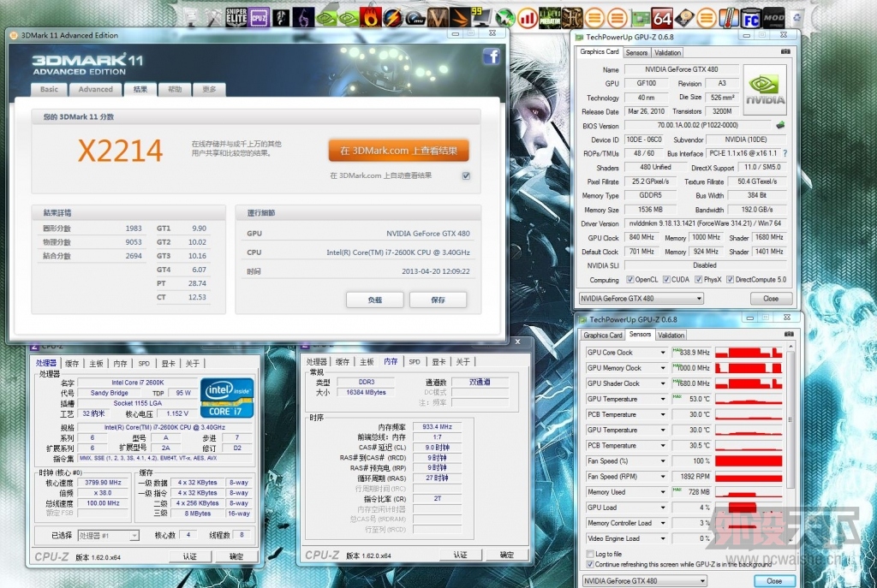Switch to the Advanced tab in 3DMark 11
This screenshot has width=877, height=588.
point(95,89)
